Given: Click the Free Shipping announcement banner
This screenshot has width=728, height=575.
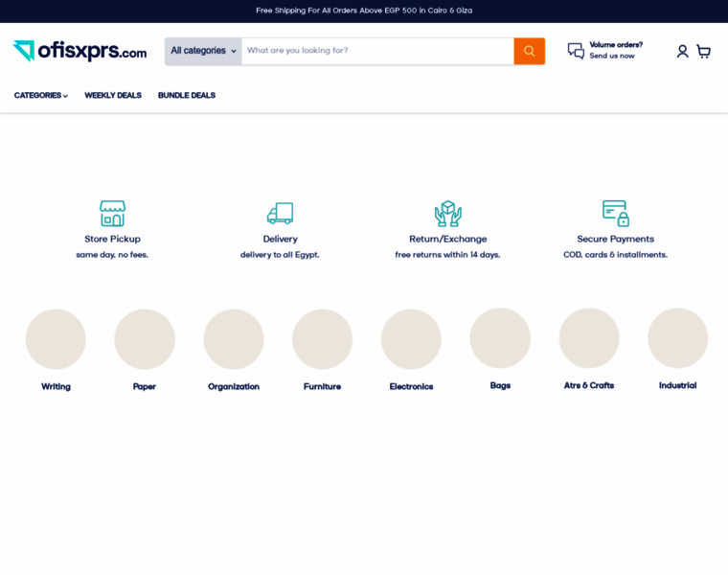Looking at the screenshot, I should pyautogui.click(x=364, y=11).
